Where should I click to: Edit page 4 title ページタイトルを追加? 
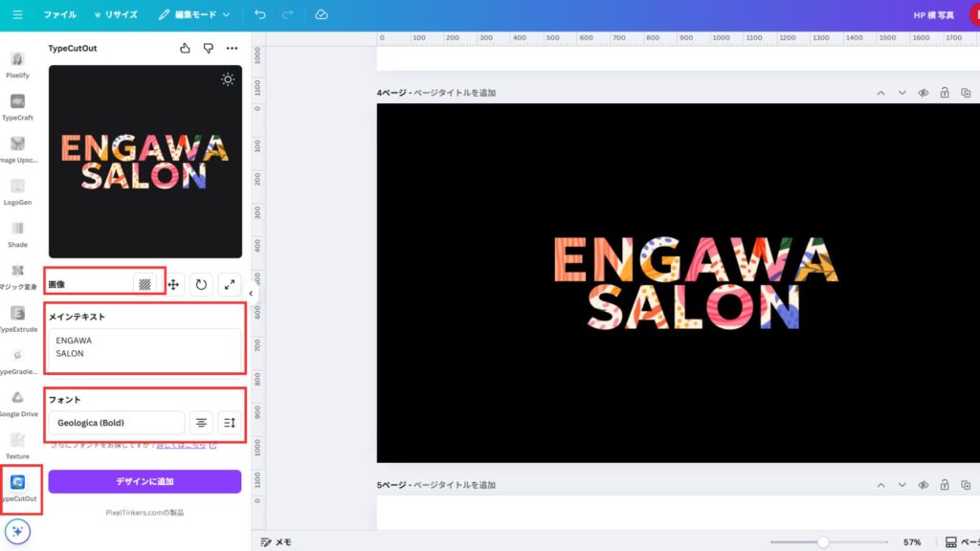click(455, 93)
